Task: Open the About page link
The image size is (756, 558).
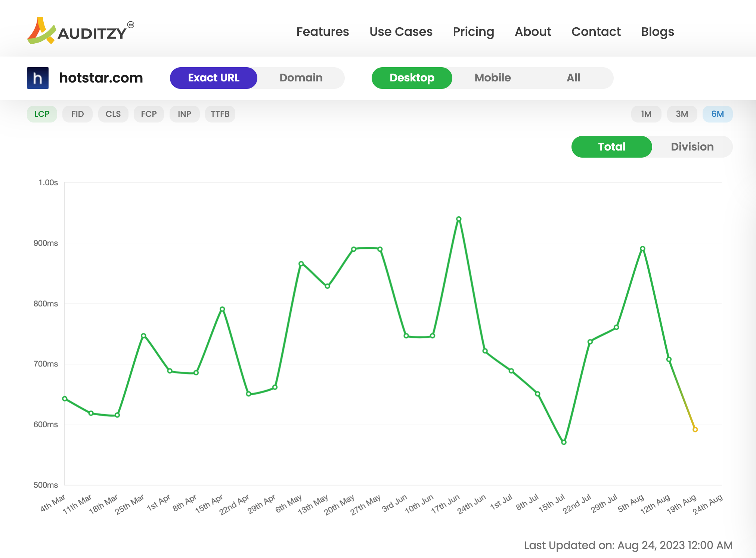Action: tap(533, 32)
